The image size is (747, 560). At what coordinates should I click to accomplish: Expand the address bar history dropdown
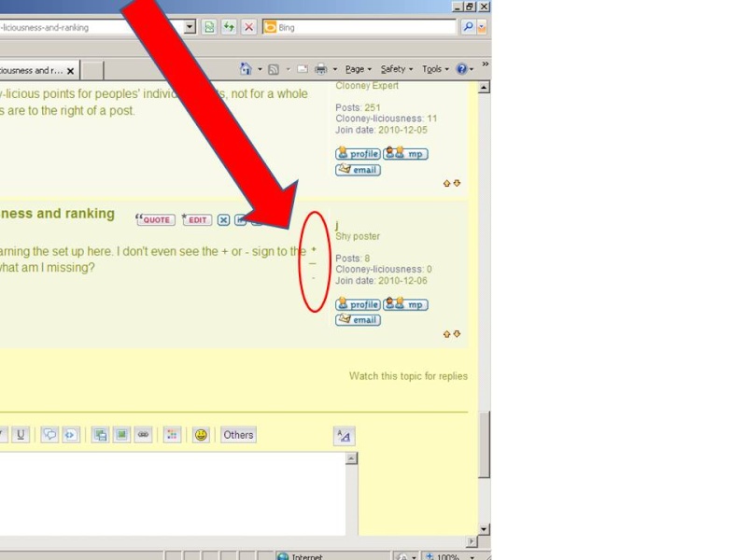click(x=190, y=27)
